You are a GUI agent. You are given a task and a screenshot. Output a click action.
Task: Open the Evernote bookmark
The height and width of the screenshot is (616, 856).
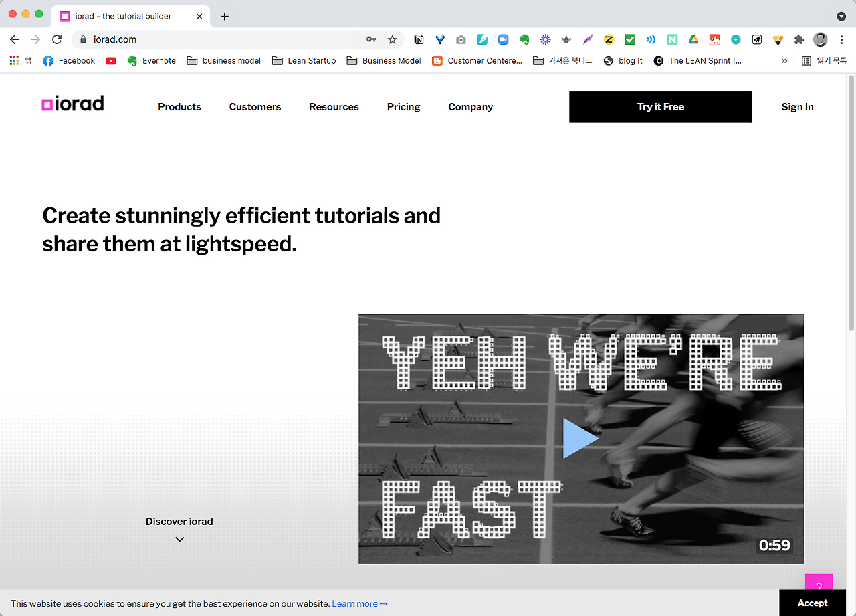151,61
